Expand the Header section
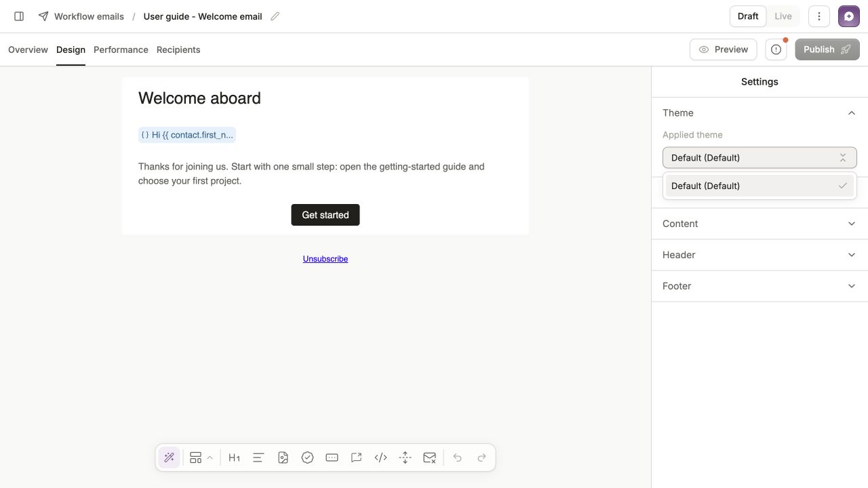The height and width of the screenshot is (488, 868). pyautogui.click(x=759, y=255)
